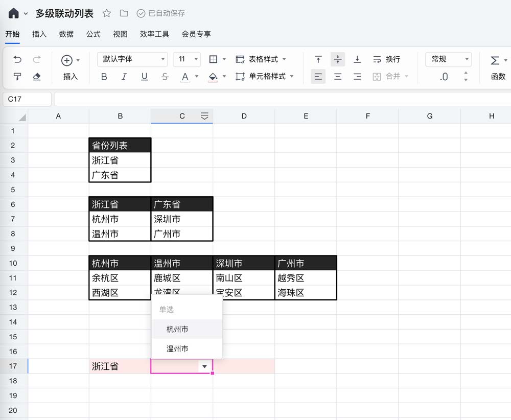This screenshot has width=511, height=420.
Task: Toggle strikethrough formatting
Action: pyautogui.click(x=165, y=76)
